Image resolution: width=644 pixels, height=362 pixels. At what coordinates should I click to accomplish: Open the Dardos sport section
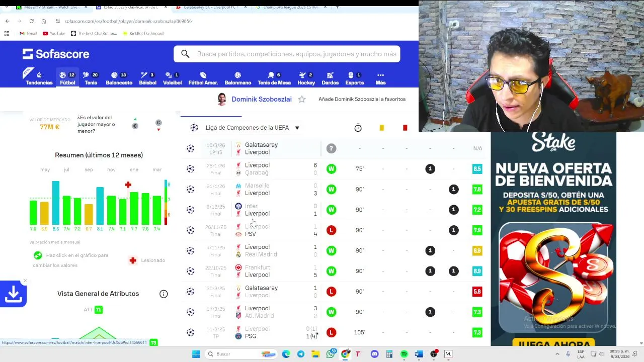click(x=330, y=78)
